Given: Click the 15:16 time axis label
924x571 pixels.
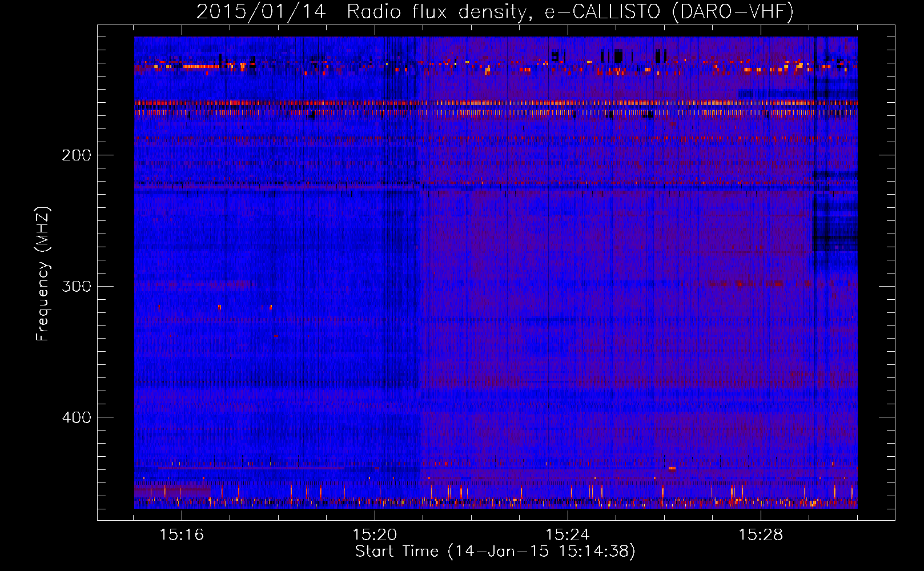Looking at the screenshot, I should click(x=182, y=534).
